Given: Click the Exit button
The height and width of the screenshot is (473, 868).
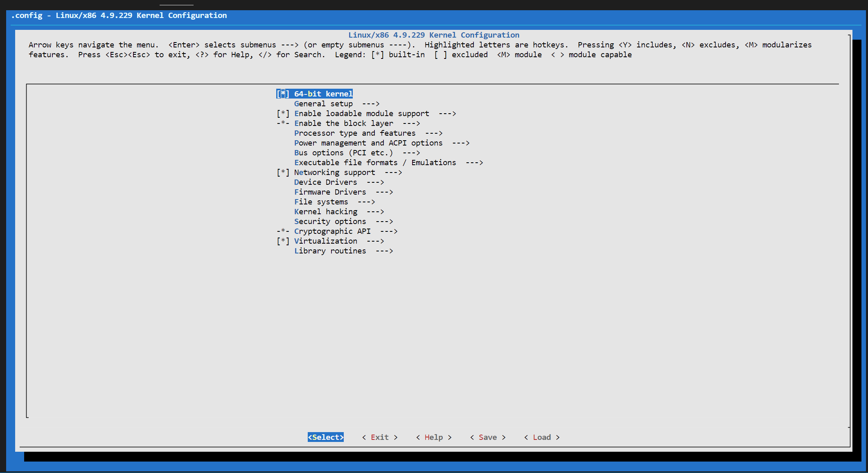Looking at the screenshot, I should click(380, 437).
